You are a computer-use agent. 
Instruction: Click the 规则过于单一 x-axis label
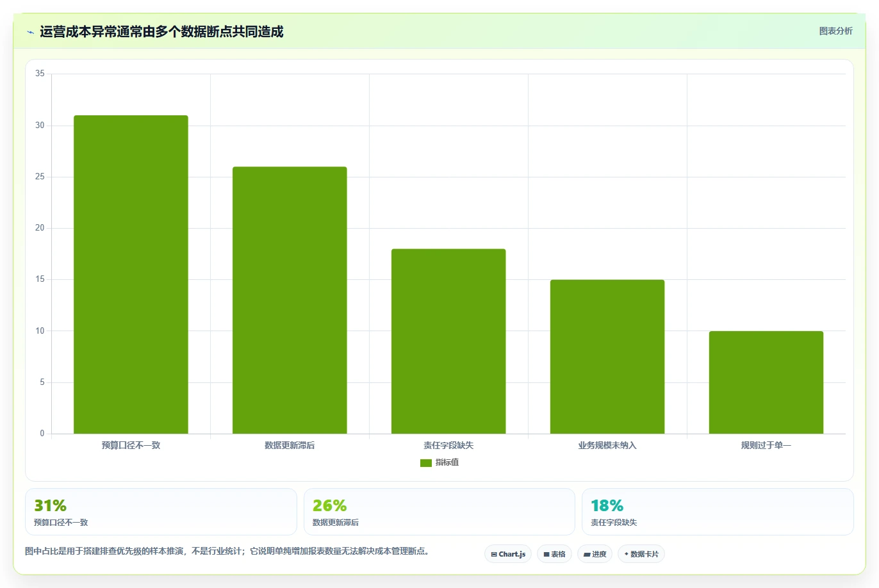click(766, 445)
